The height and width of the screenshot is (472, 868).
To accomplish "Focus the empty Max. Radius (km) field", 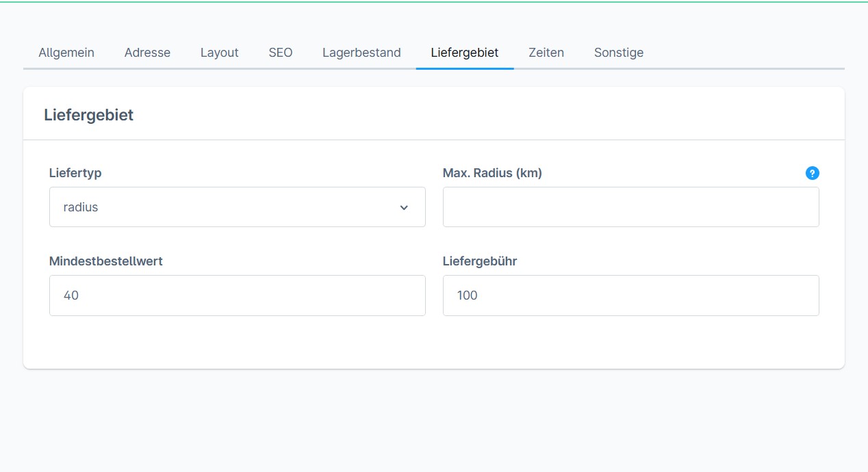I will [x=630, y=207].
